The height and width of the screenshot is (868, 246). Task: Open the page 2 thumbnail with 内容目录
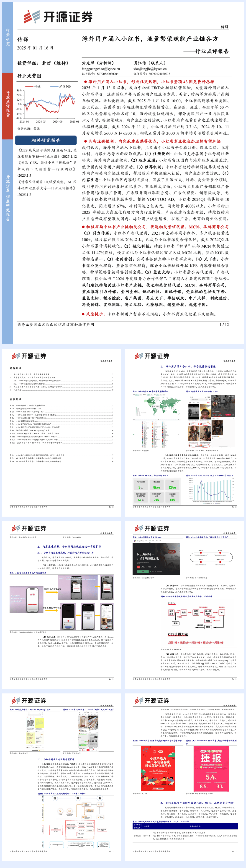pos(61,432)
